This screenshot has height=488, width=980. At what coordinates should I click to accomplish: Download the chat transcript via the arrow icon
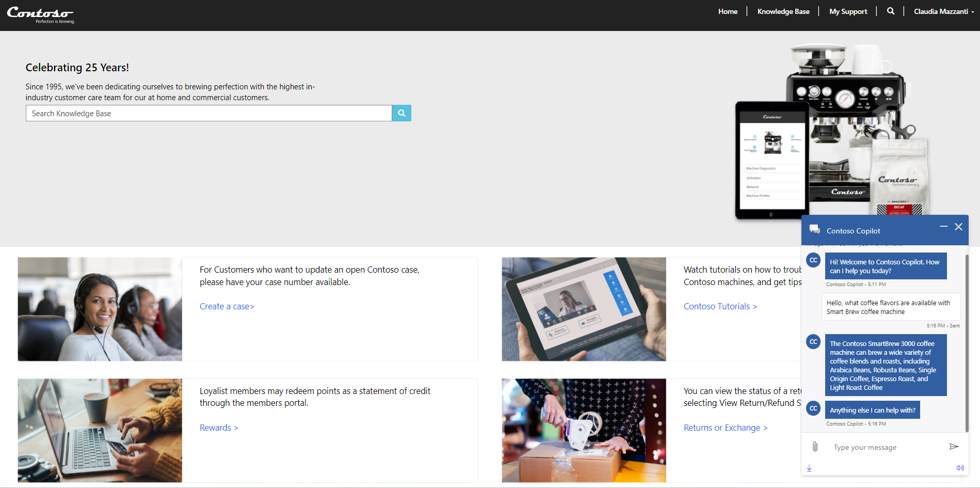(x=809, y=468)
